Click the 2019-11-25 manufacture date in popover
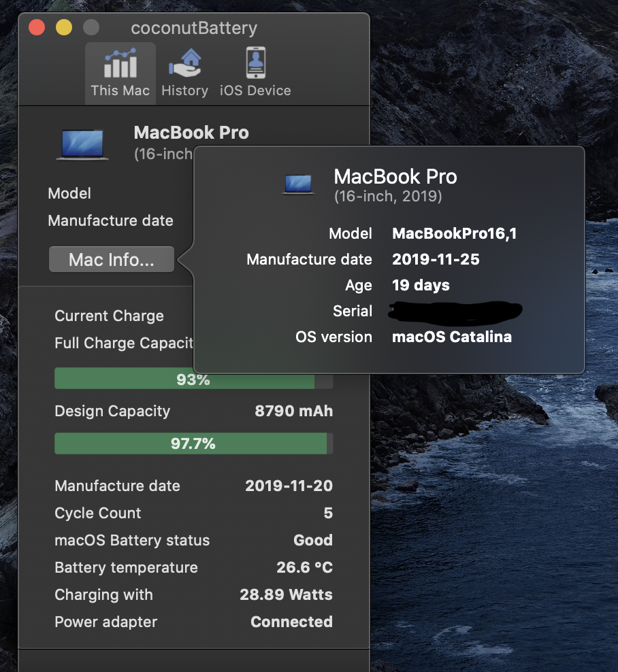The image size is (618, 672). [x=436, y=259]
